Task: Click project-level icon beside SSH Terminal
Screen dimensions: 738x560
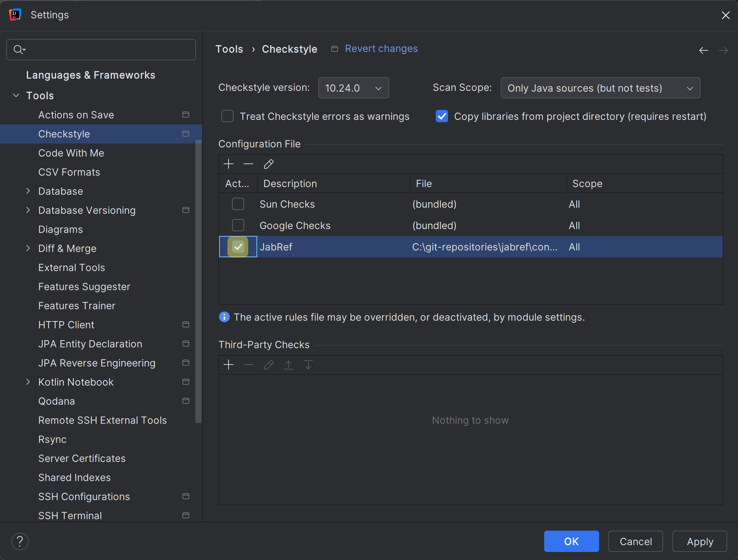Action: click(x=186, y=515)
